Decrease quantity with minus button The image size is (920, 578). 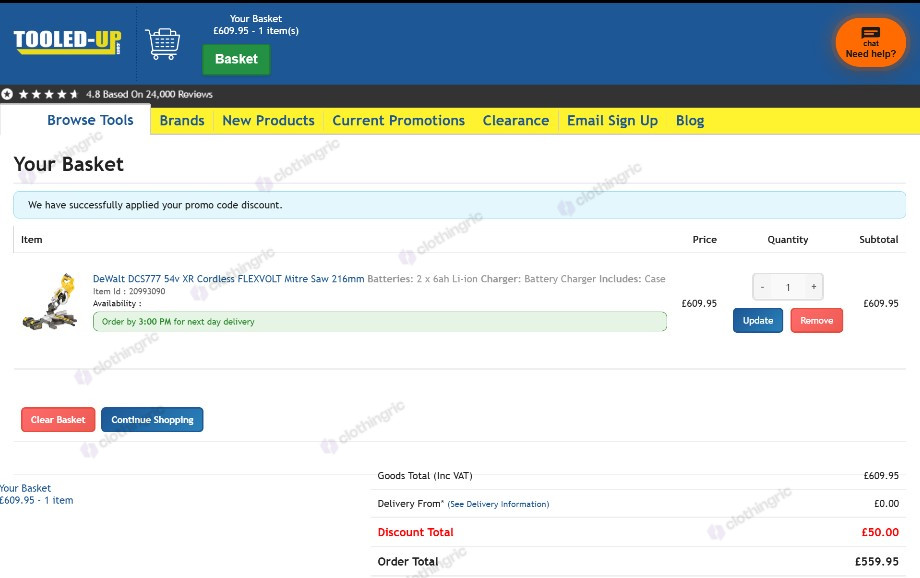762,287
